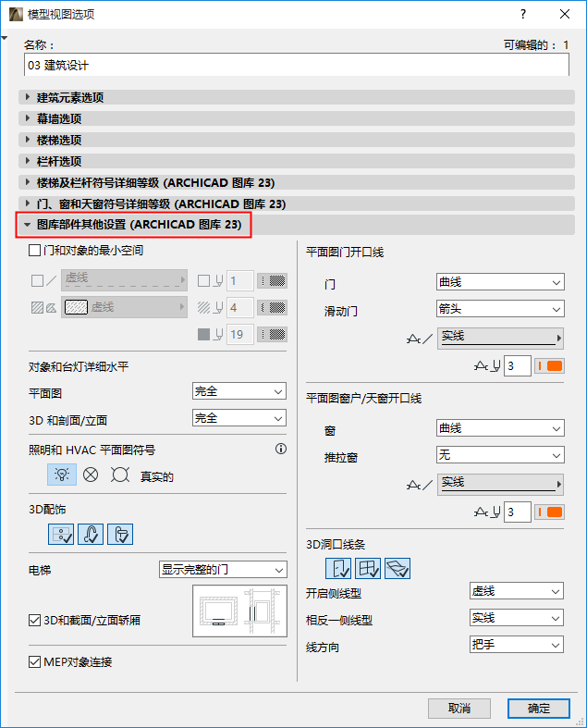Click pen icon beside door pen number 3
Screen dimensions: 587x728
click(487, 366)
